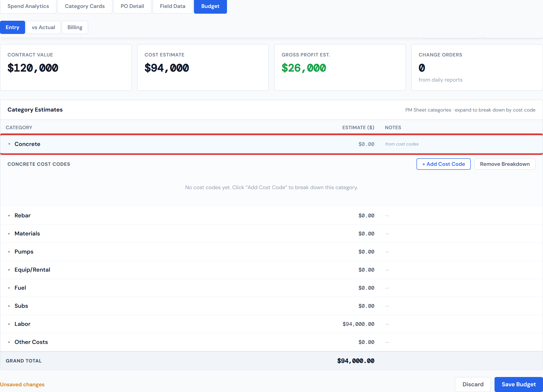Expand the Pumps category

pos(9,252)
